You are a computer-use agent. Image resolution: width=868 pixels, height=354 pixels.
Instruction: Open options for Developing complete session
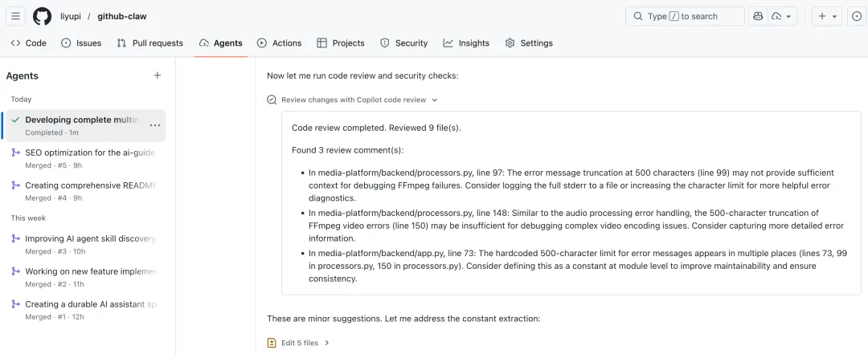coord(155,125)
